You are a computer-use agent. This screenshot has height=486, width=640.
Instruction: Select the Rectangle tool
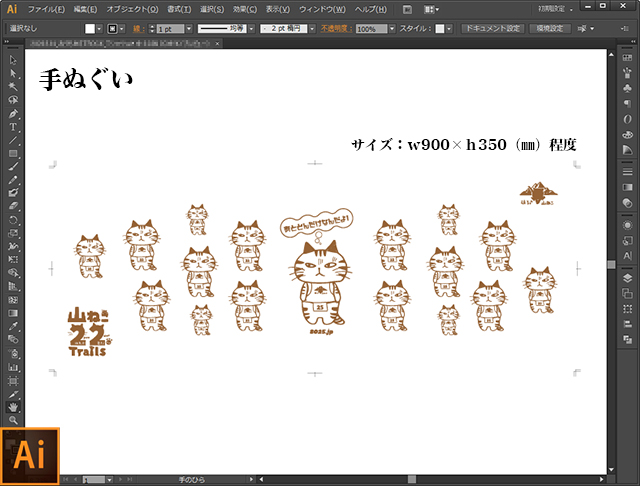[13, 153]
